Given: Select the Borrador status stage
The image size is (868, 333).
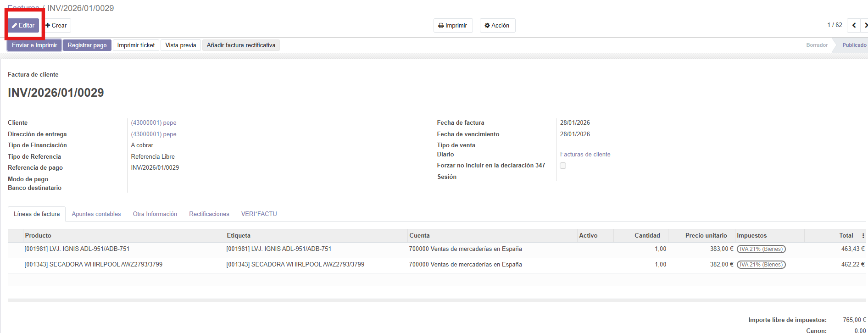Looking at the screenshot, I should click(817, 45).
